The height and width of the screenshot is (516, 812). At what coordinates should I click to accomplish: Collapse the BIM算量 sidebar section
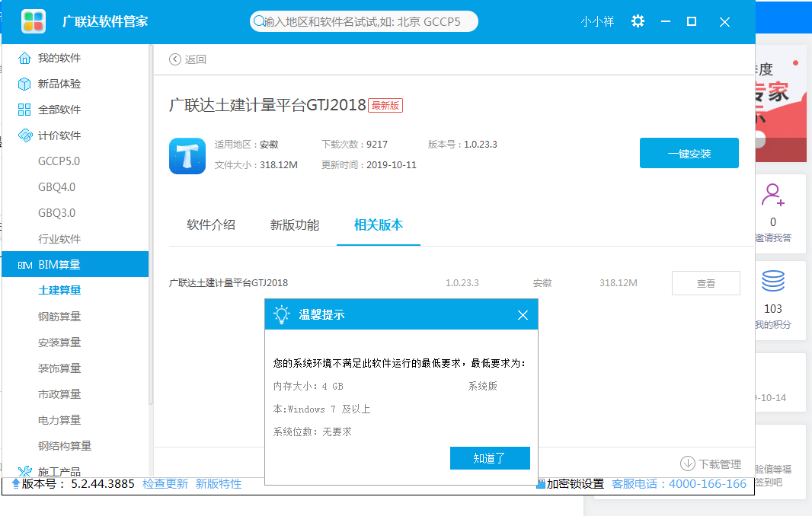point(75,265)
